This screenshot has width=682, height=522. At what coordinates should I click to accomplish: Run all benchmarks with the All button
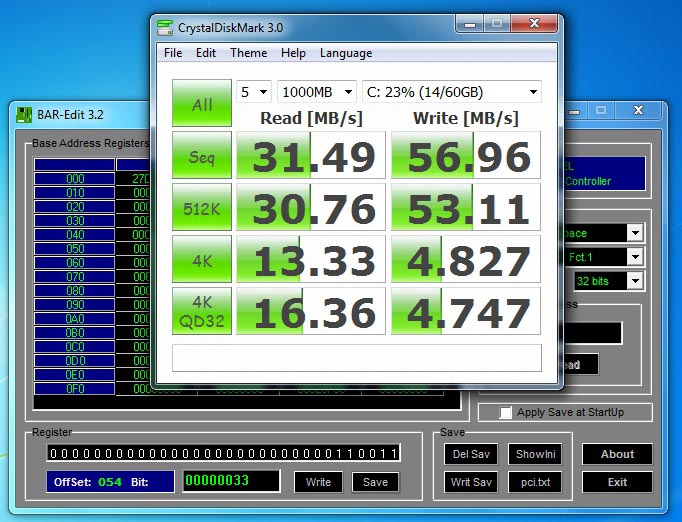[202, 103]
